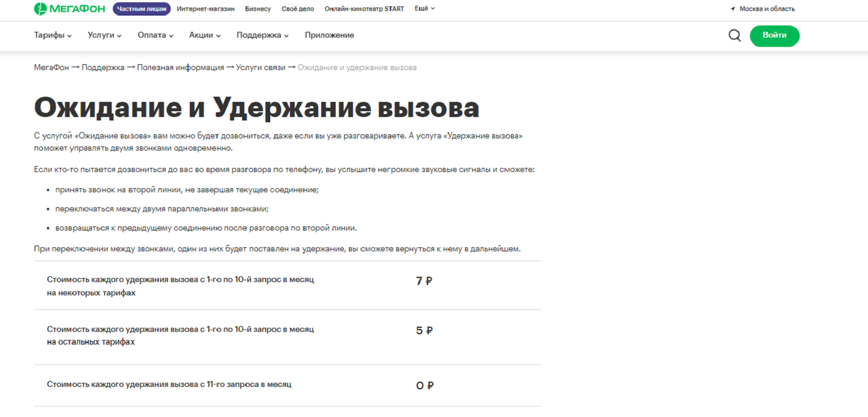Select the Частным лицам tab
The width and height of the screenshot is (868, 417).
pyautogui.click(x=142, y=9)
